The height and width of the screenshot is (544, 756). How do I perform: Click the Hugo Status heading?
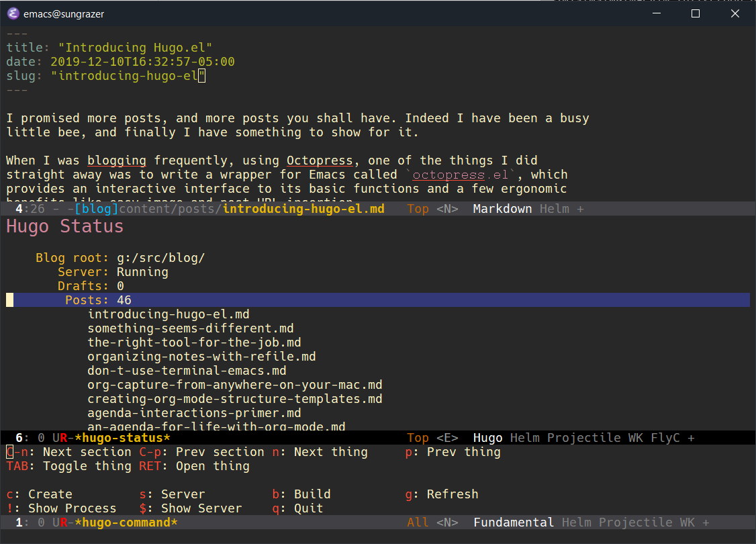[x=64, y=226]
